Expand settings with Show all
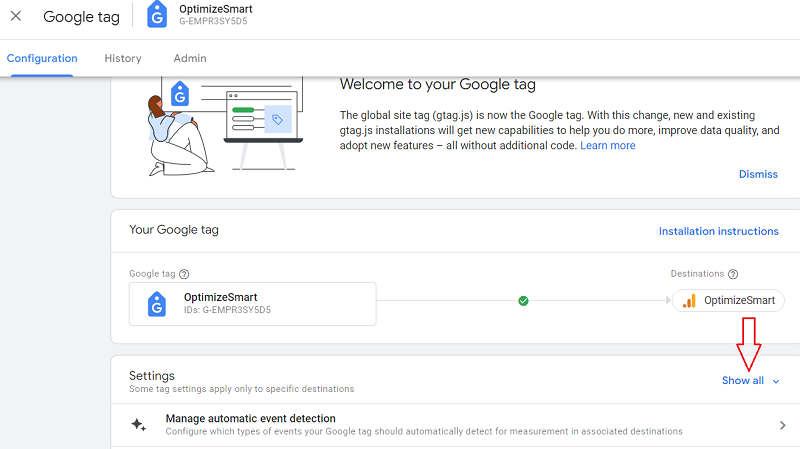 click(743, 381)
